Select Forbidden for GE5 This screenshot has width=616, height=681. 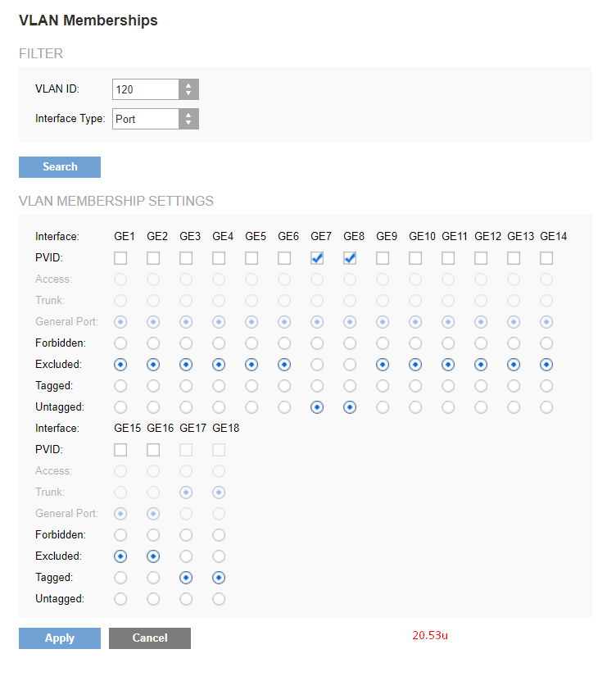251,343
